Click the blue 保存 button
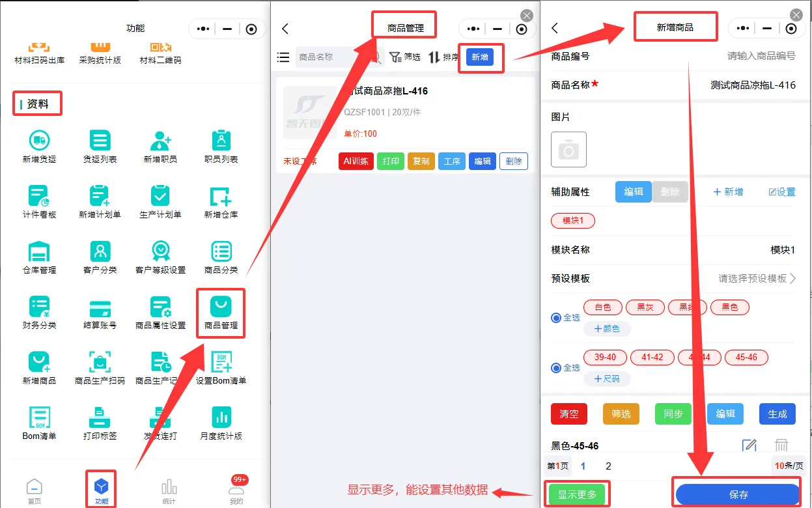The width and height of the screenshot is (812, 508). point(738,495)
